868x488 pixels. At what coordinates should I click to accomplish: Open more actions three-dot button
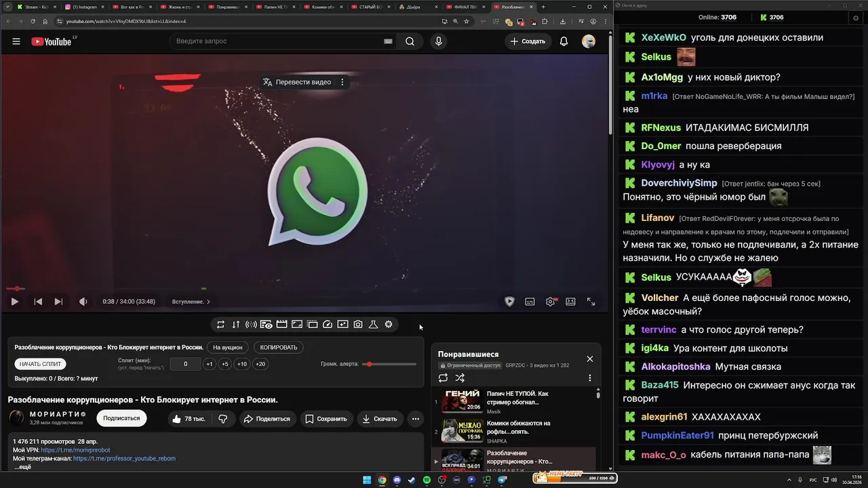pyautogui.click(x=416, y=419)
